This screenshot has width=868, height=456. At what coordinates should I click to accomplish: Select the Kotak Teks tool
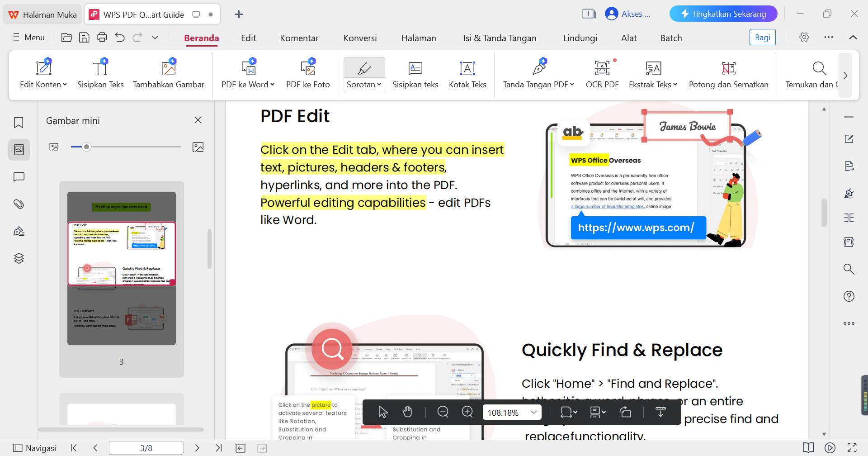tap(467, 74)
